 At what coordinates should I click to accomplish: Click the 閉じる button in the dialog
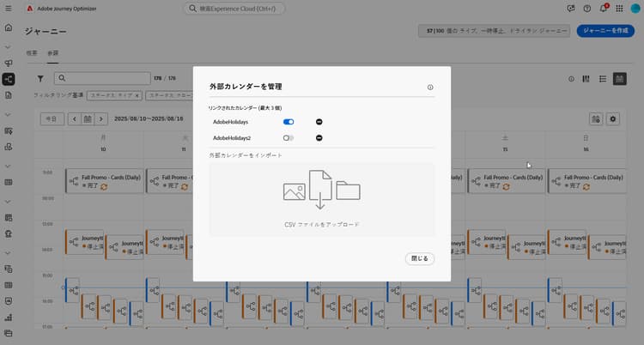(419, 258)
